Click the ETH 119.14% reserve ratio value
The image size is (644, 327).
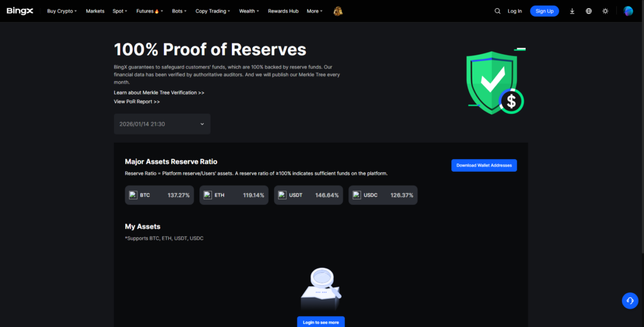253,195
